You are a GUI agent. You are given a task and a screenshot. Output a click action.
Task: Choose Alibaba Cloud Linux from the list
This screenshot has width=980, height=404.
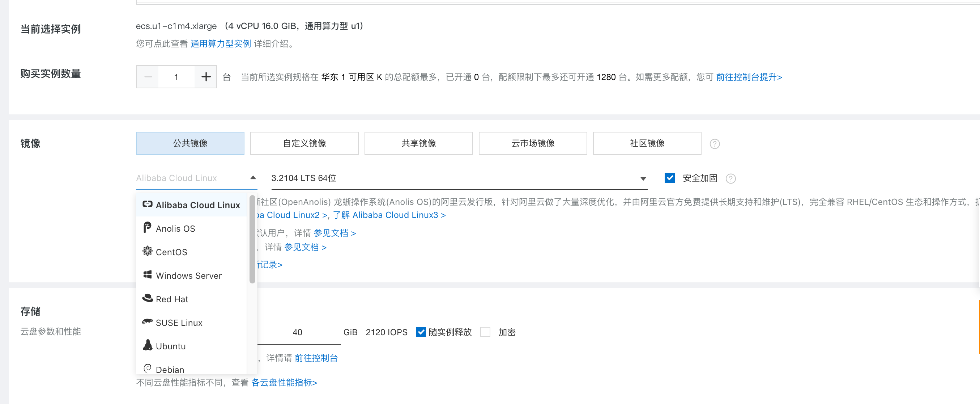(191, 205)
